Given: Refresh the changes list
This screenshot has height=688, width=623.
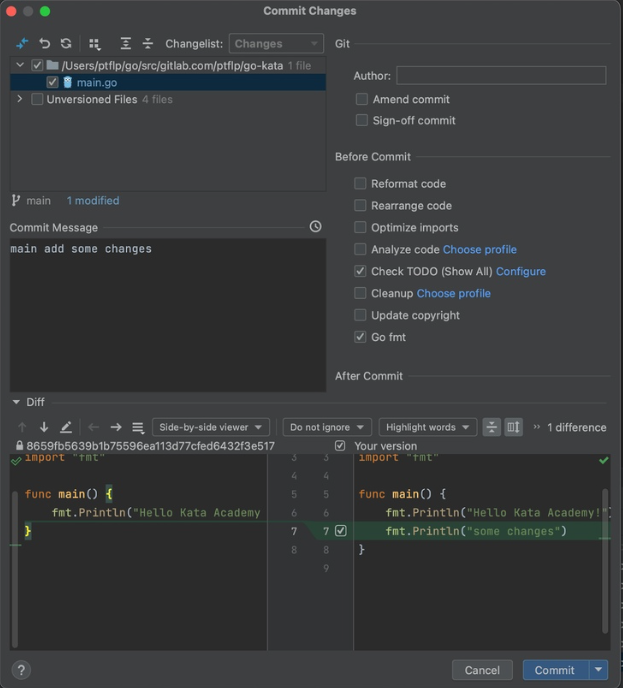Looking at the screenshot, I should tap(66, 44).
